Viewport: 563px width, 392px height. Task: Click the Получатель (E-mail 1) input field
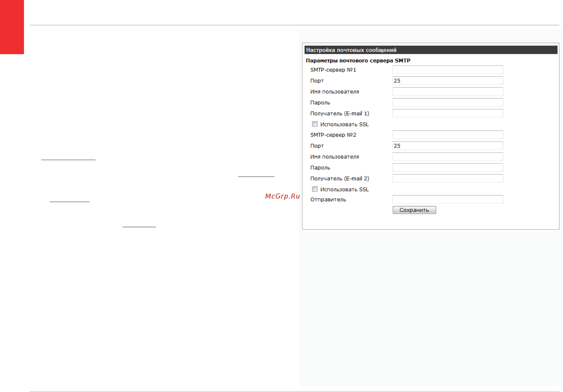click(448, 113)
